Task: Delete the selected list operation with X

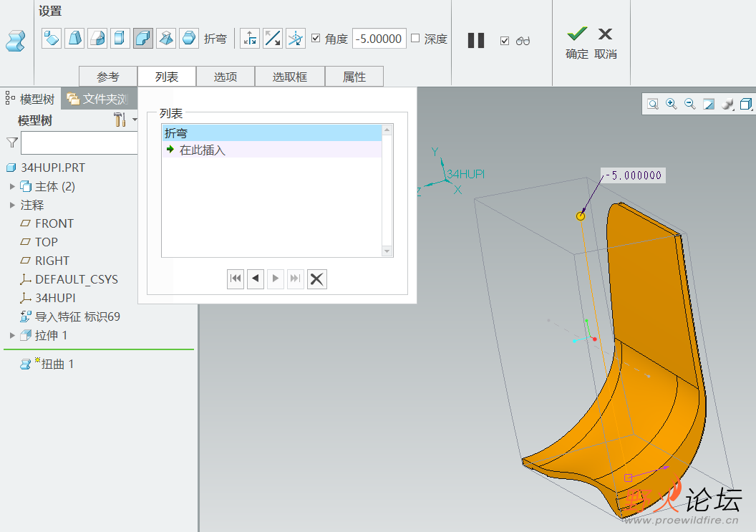Action: tap(316, 279)
